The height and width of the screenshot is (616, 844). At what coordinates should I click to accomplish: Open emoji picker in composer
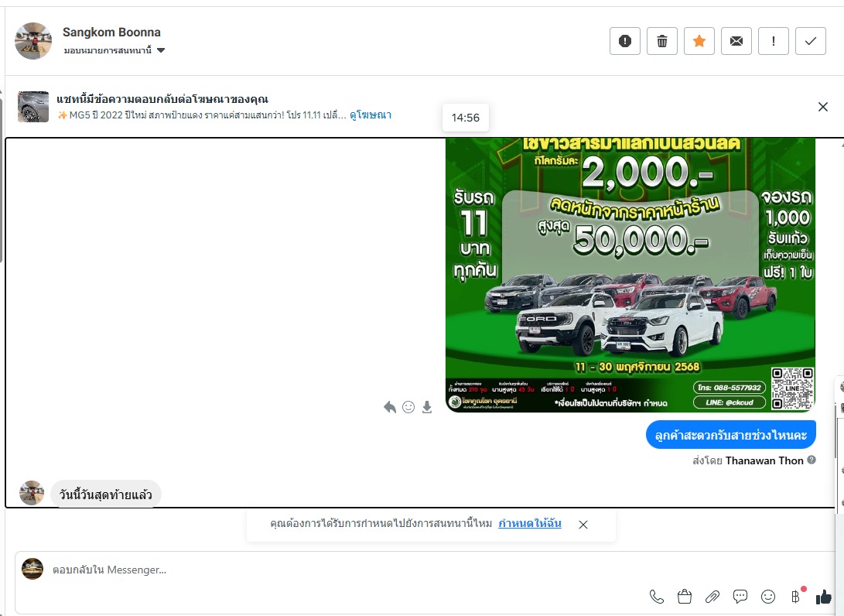(768, 597)
